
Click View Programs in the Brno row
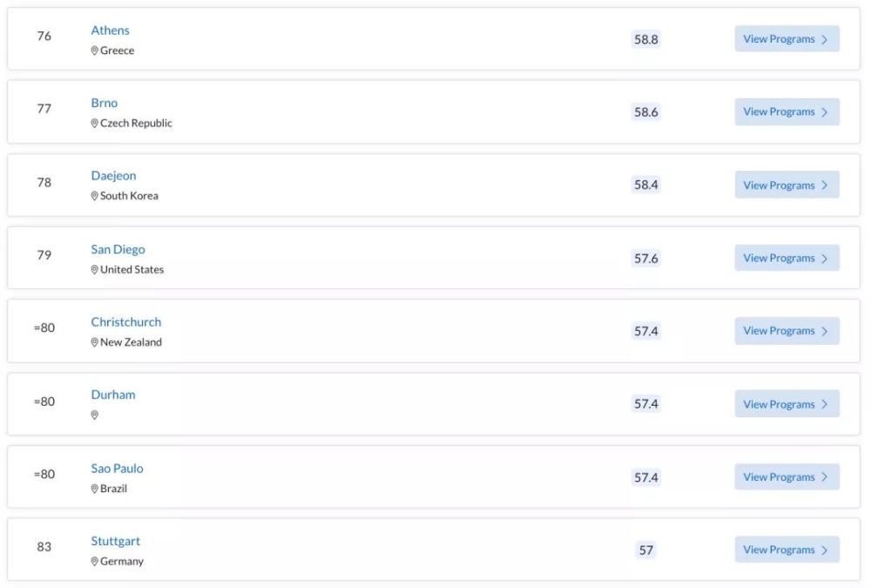coord(787,112)
